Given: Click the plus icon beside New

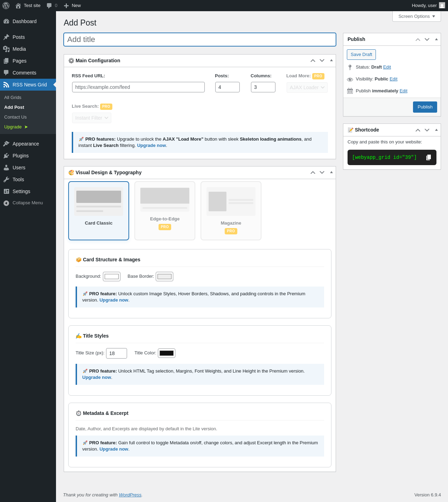Looking at the screenshot, I should click(66, 6).
